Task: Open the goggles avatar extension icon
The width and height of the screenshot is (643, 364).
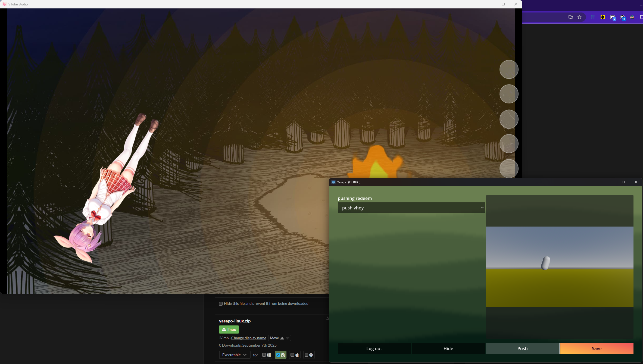Action: [632, 17]
